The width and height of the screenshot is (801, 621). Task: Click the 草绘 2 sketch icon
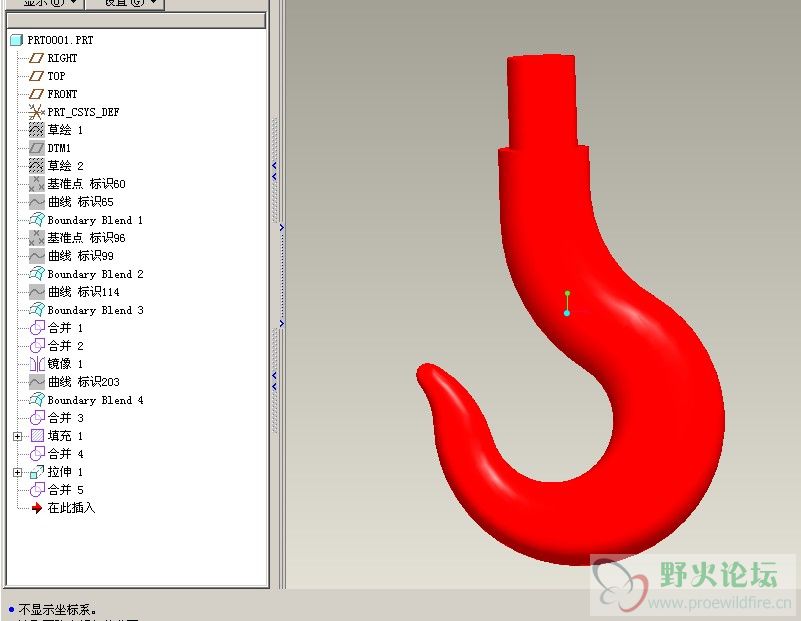tap(36, 165)
